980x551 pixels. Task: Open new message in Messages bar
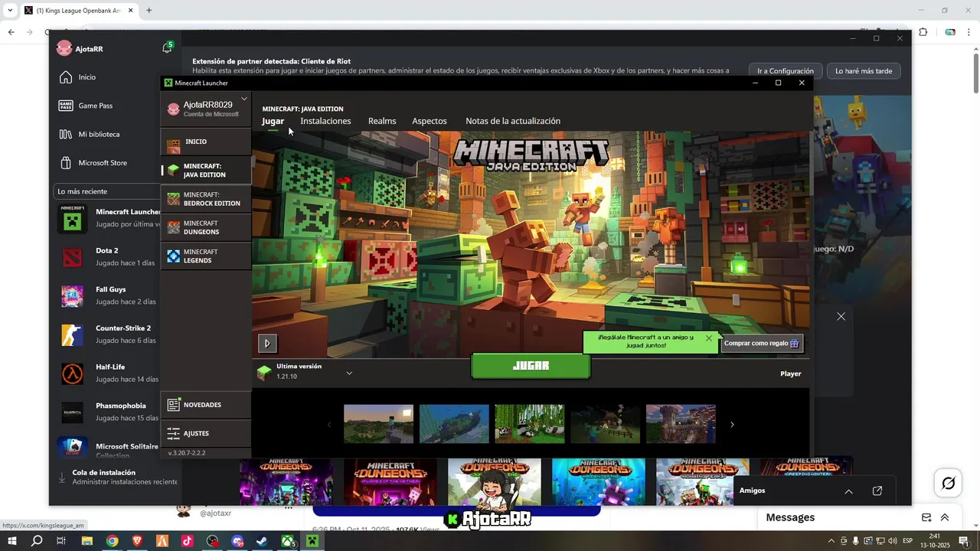[x=926, y=517]
